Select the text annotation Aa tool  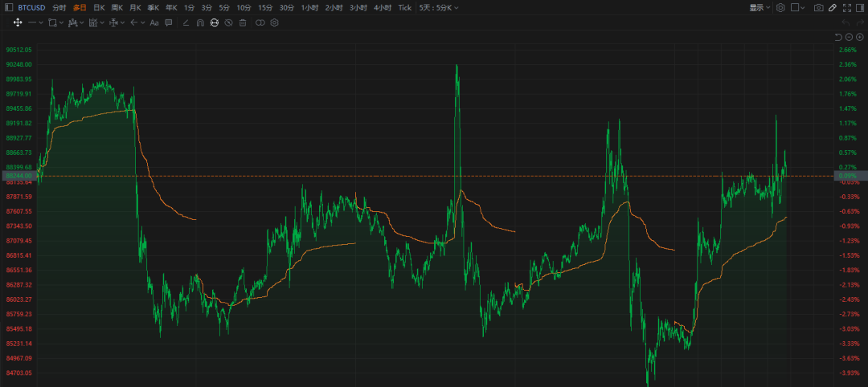(x=154, y=22)
